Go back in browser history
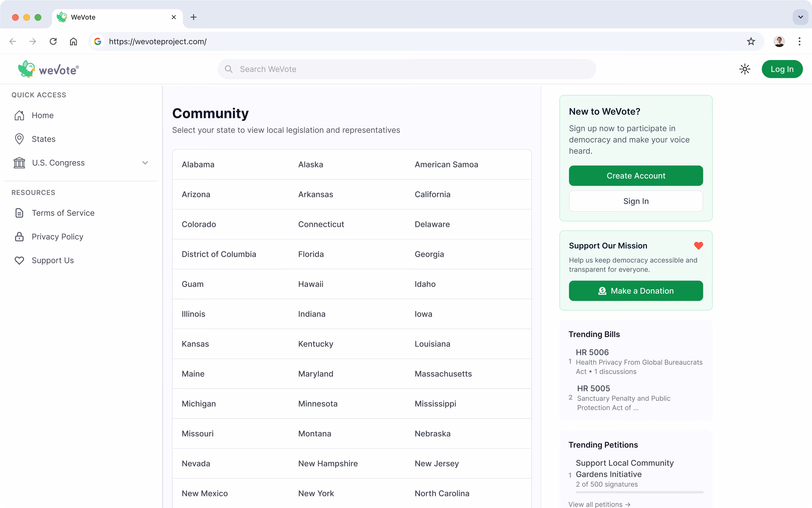 pyautogui.click(x=13, y=41)
